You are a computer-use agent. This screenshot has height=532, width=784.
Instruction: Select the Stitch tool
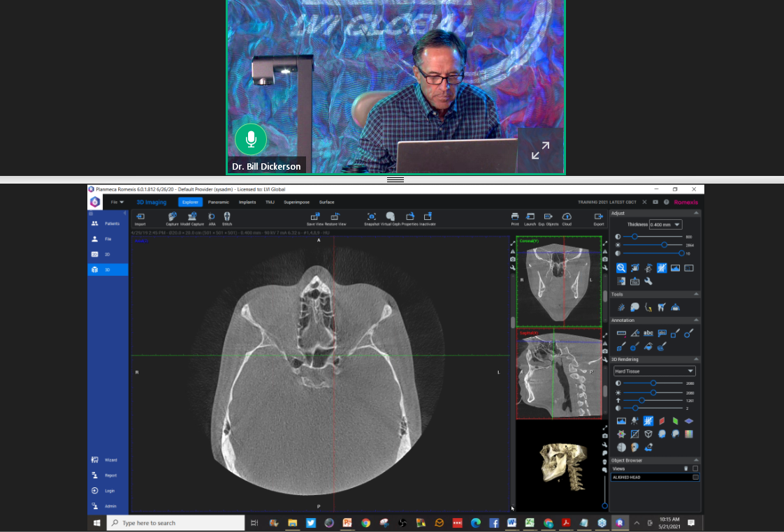[227, 217]
